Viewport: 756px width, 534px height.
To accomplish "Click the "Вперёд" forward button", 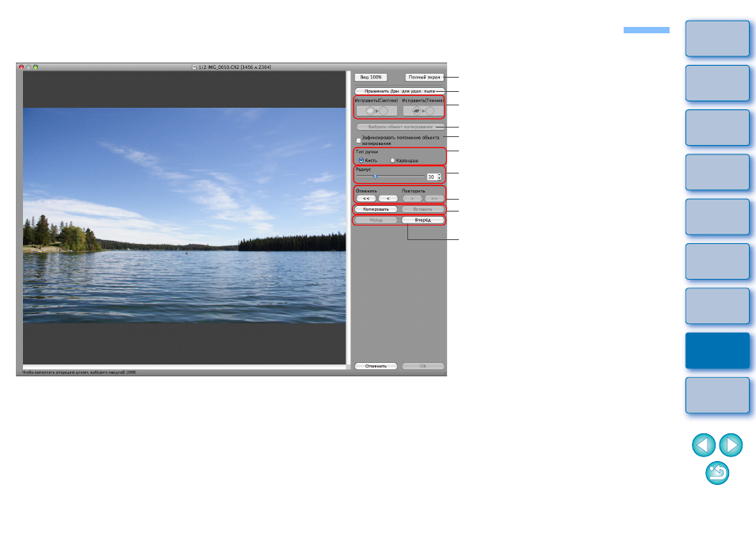I will click(423, 219).
